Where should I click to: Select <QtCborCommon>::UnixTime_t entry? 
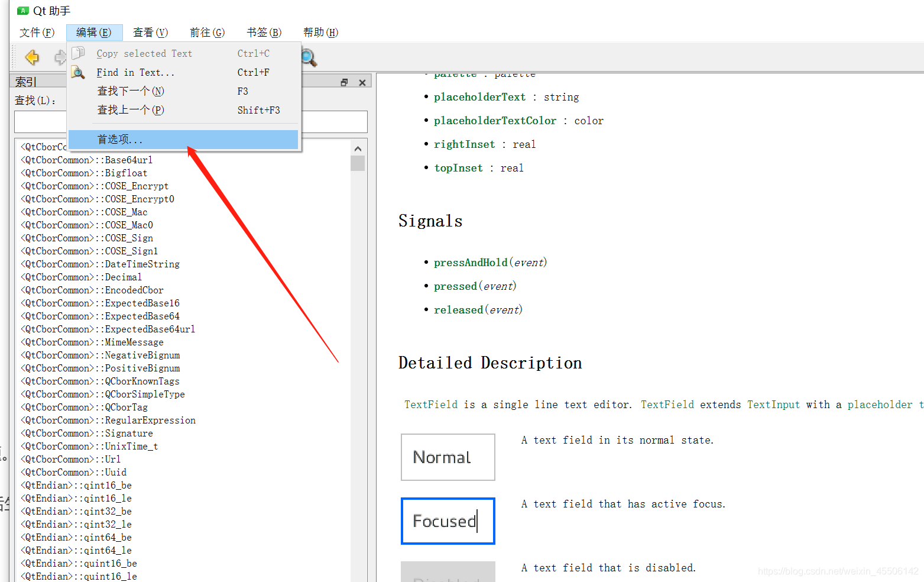pyautogui.click(x=89, y=446)
